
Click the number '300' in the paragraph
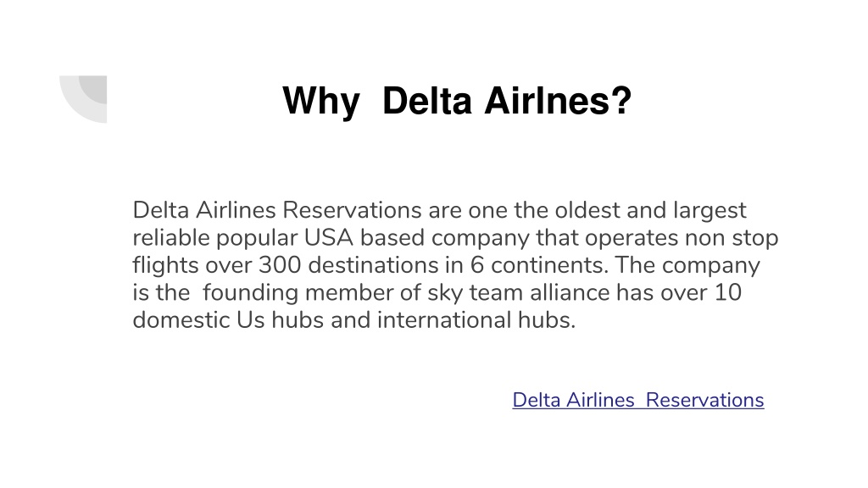tap(280, 265)
